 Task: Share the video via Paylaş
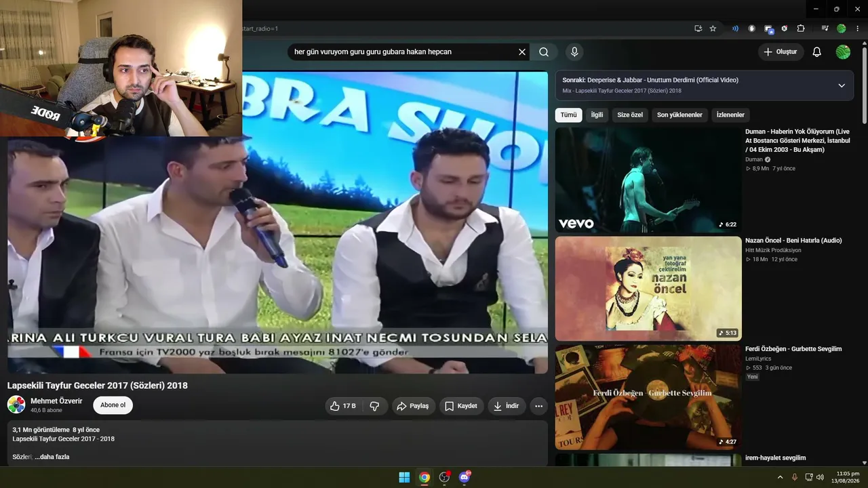point(412,406)
